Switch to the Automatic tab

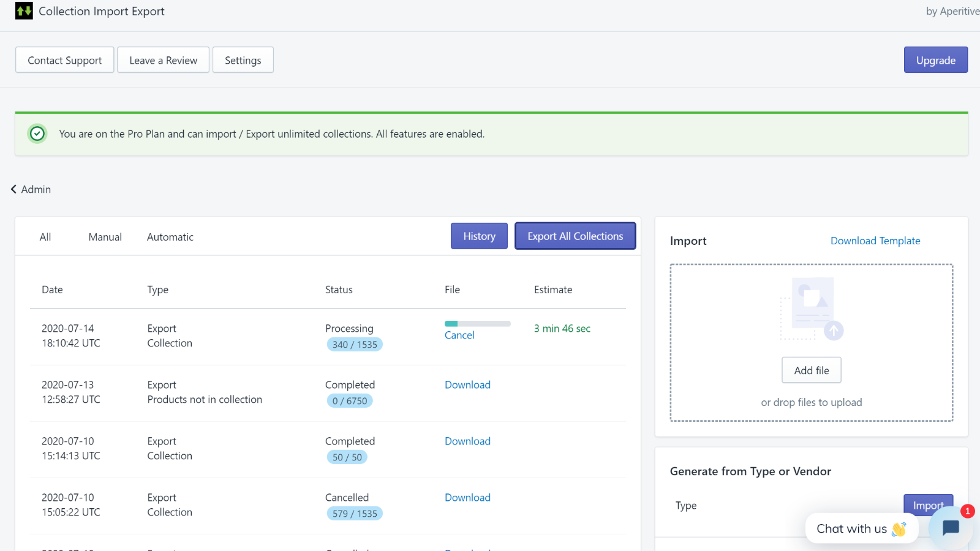[170, 236]
